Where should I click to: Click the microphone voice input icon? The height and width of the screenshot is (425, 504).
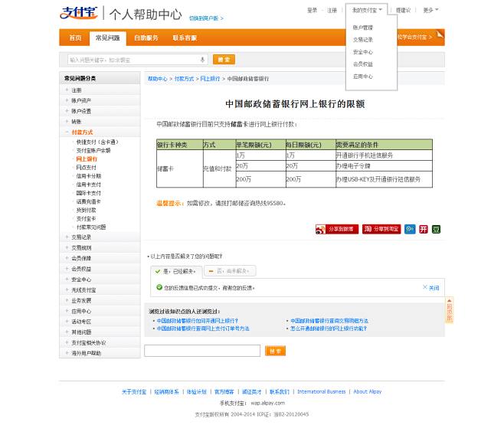(202, 60)
